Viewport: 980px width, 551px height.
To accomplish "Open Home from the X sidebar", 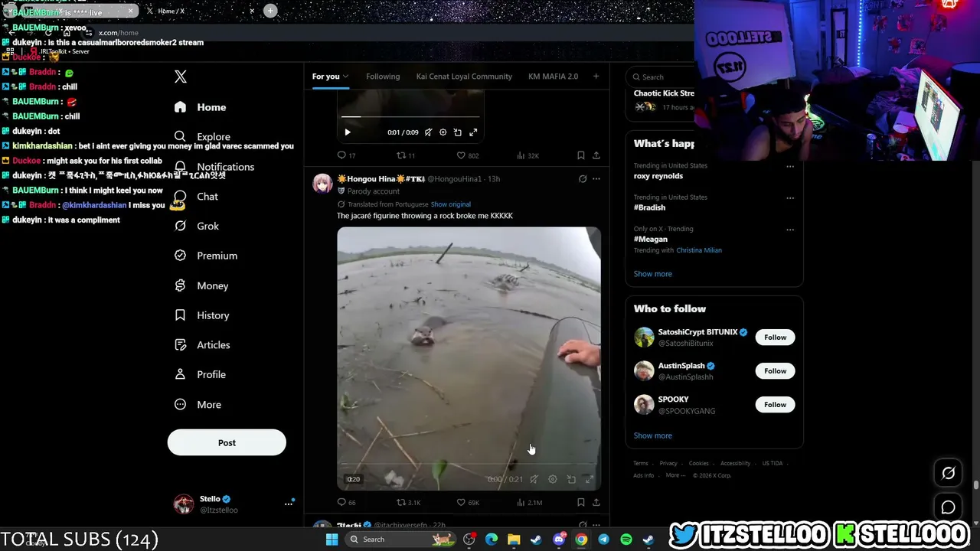I will point(201,107).
